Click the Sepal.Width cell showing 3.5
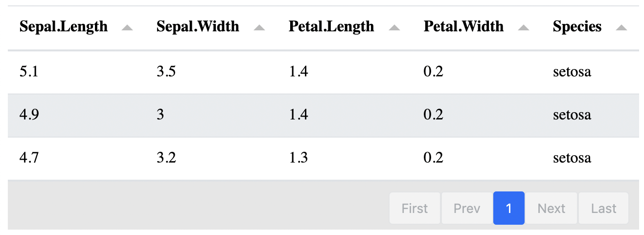This screenshot has width=644, height=235. [x=166, y=72]
